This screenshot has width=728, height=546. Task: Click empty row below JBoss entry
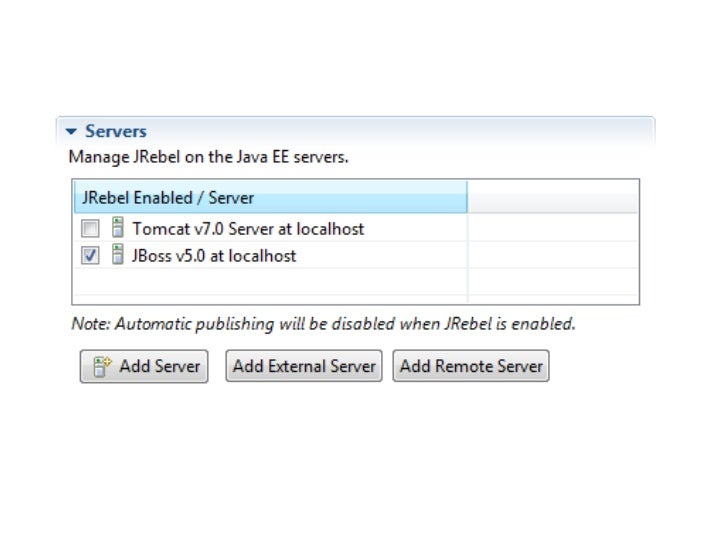tap(270, 281)
